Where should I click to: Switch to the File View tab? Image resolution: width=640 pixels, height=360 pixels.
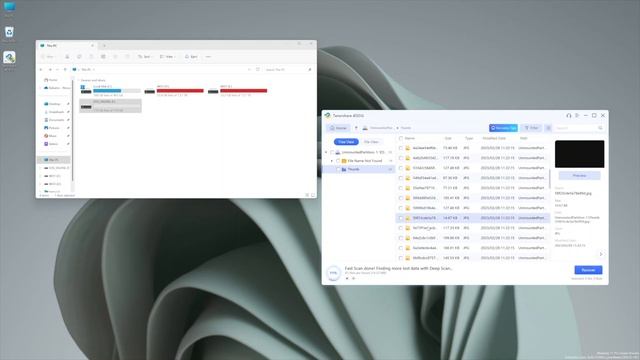371,142
